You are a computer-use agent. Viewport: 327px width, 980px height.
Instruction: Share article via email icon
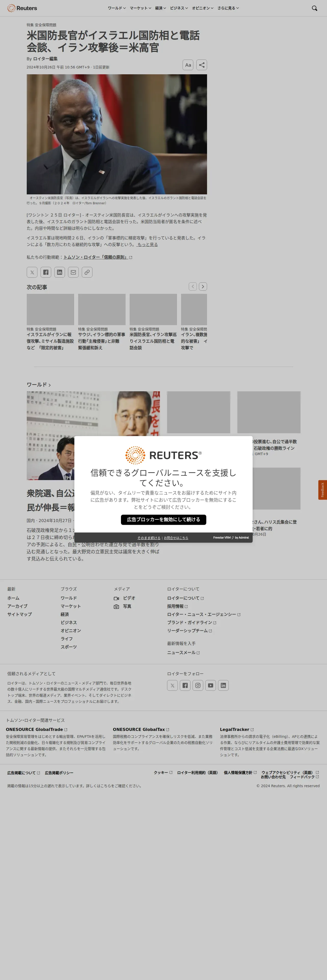(73, 272)
